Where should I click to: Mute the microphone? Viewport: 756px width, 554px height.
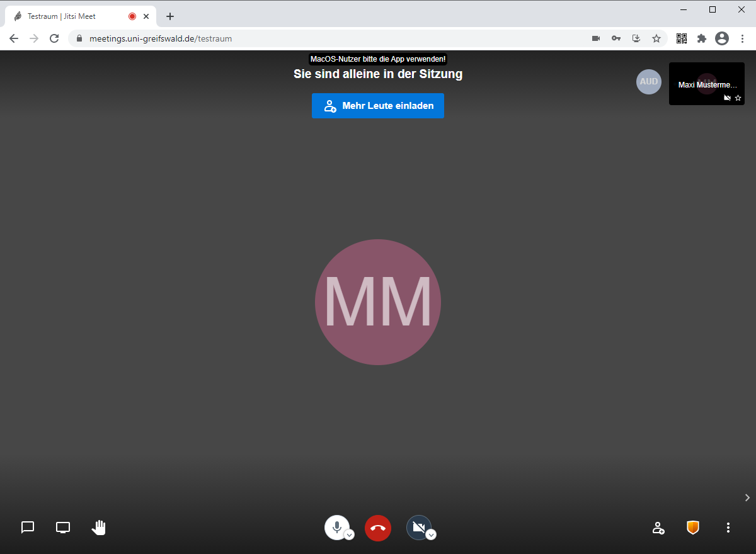[336, 527]
